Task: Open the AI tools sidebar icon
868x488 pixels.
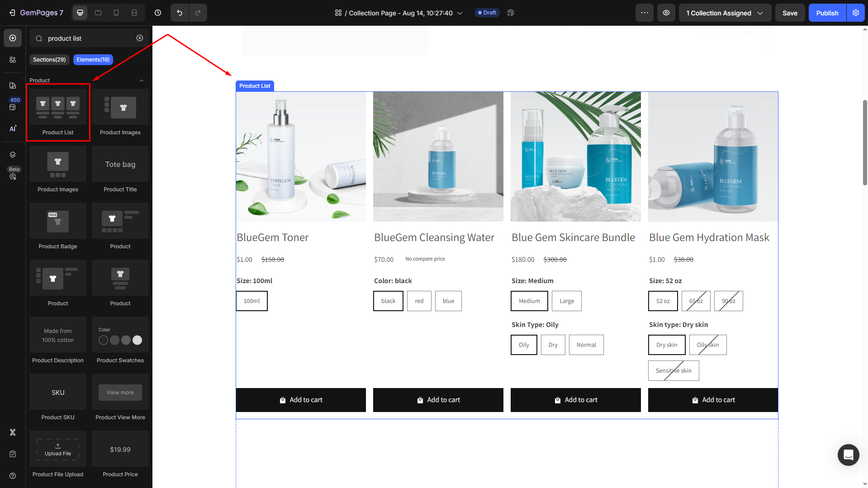Action: pyautogui.click(x=13, y=128)
